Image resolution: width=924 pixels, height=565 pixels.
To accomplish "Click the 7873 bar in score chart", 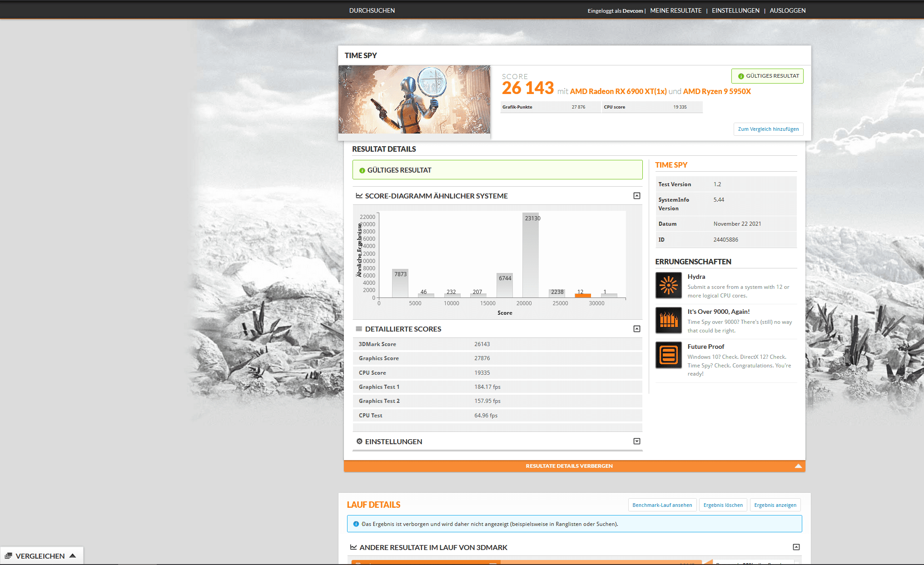I will coord(400,283).
